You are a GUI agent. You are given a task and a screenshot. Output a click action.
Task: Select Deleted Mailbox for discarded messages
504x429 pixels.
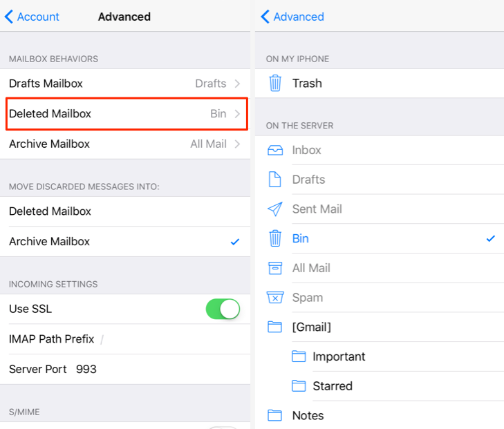(x=124, y=211)
